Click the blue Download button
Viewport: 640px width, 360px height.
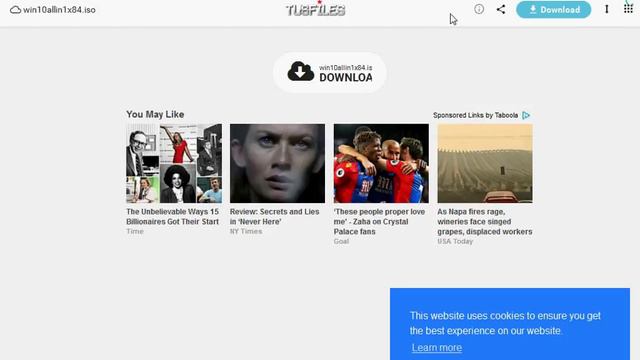pos(553,9)
